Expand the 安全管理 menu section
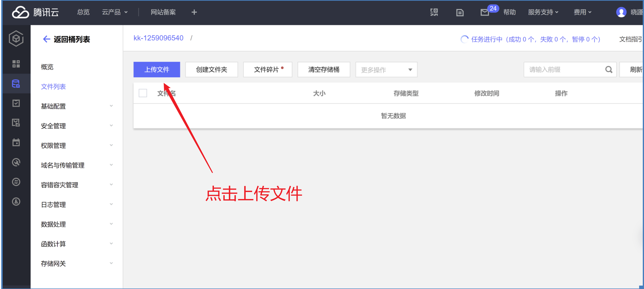 76,126
